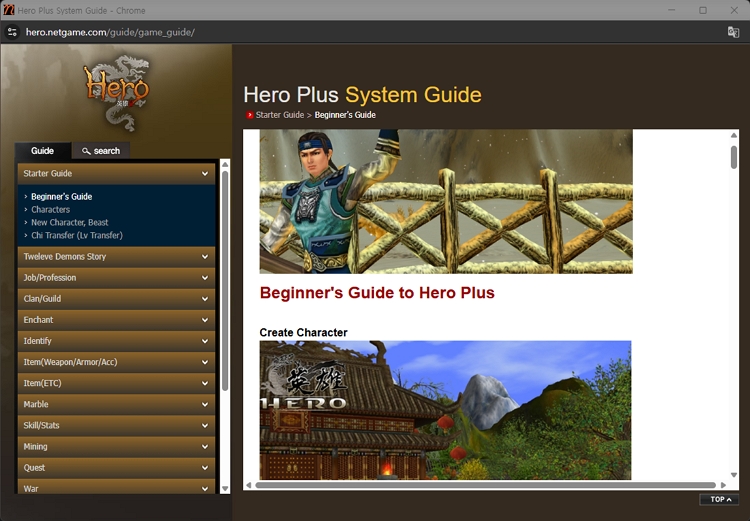
Task: Click the Create Character screenshot image
Action: pos(445,410)
